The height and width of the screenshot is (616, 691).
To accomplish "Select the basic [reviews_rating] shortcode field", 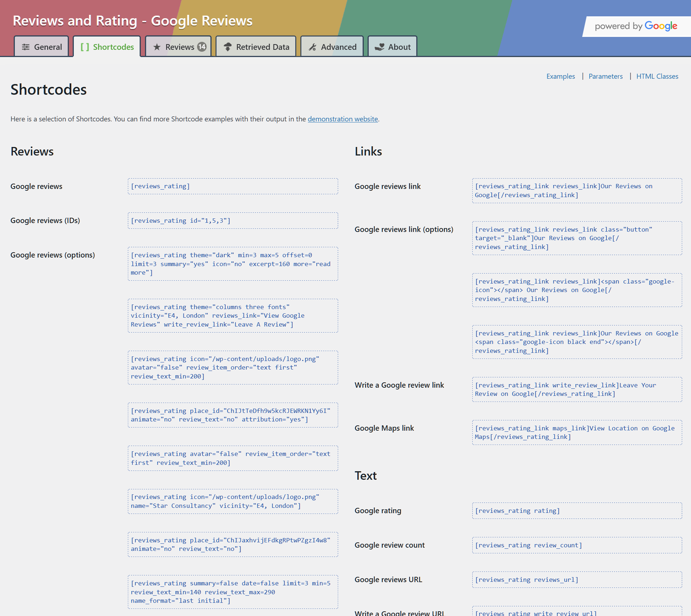I will coord(233,186).
